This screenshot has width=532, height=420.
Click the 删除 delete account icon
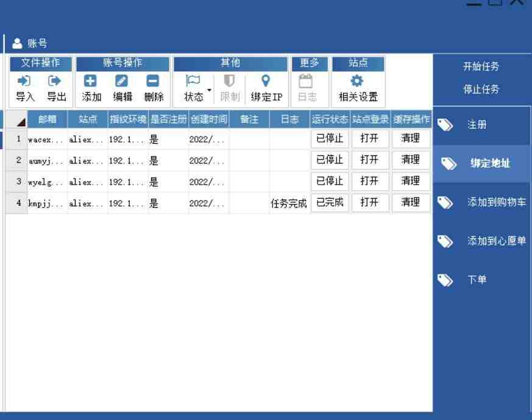pos(152,80)
